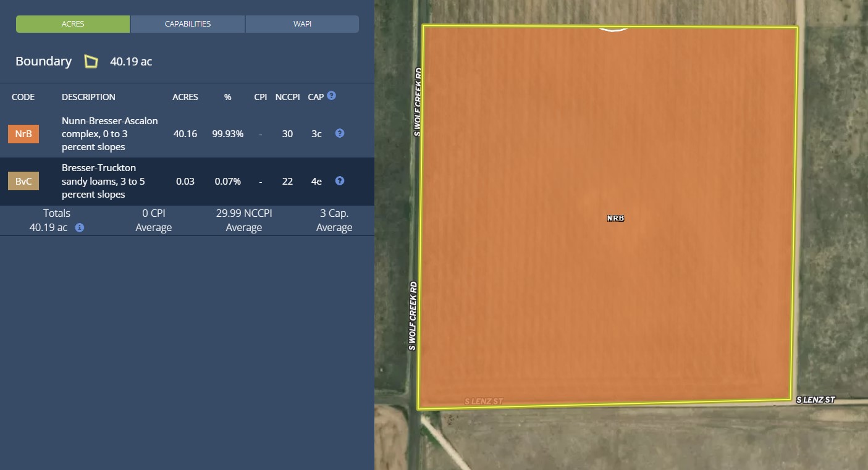Click the S LENZ ST label right of field
The height and width of the screenshot is (470, 868).
815,400
